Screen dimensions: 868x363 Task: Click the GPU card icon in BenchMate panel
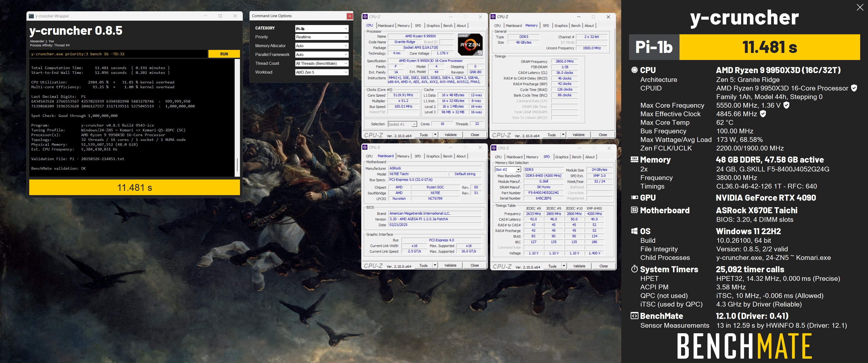634,197
